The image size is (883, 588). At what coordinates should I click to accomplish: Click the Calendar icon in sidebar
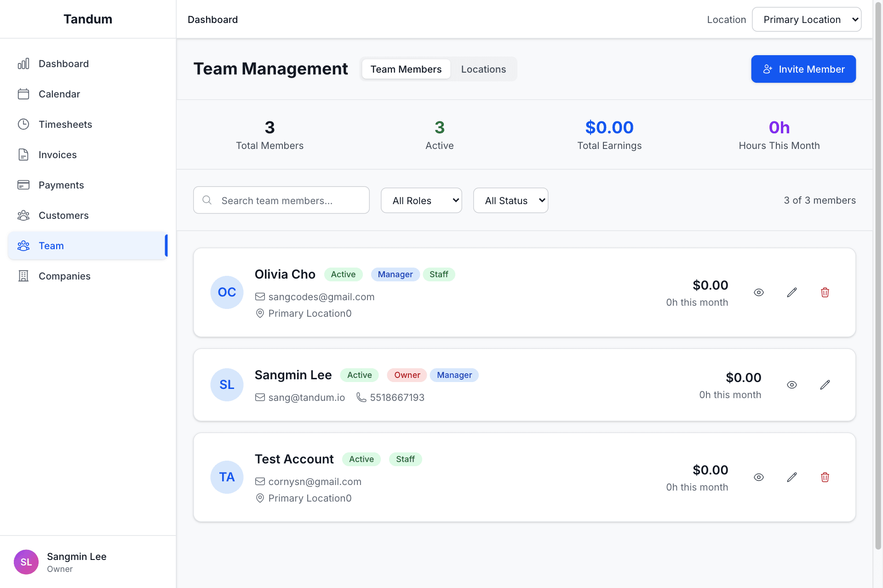[23, 94]
